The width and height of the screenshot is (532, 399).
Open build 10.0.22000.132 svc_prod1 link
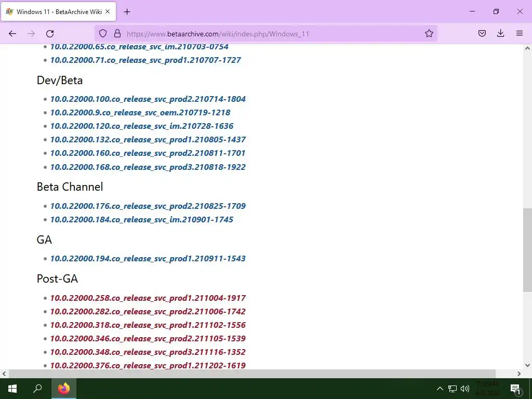point(148,140)
